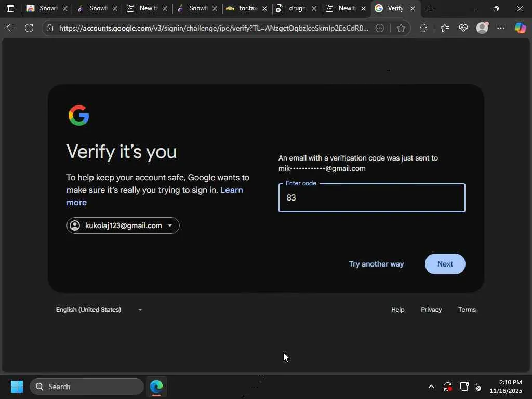This screenshot has width=532, height=399.
Task: Open the Terms link
Action: coord(467,310)
